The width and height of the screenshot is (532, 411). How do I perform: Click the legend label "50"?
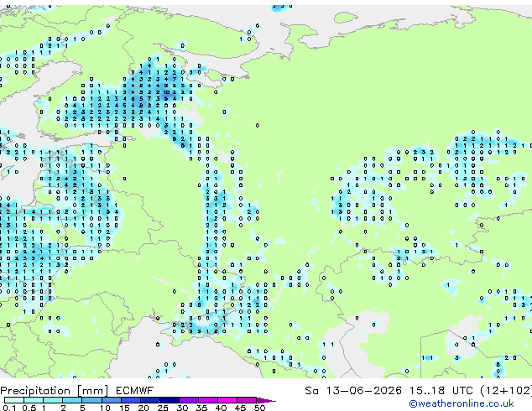click(259, 408)
